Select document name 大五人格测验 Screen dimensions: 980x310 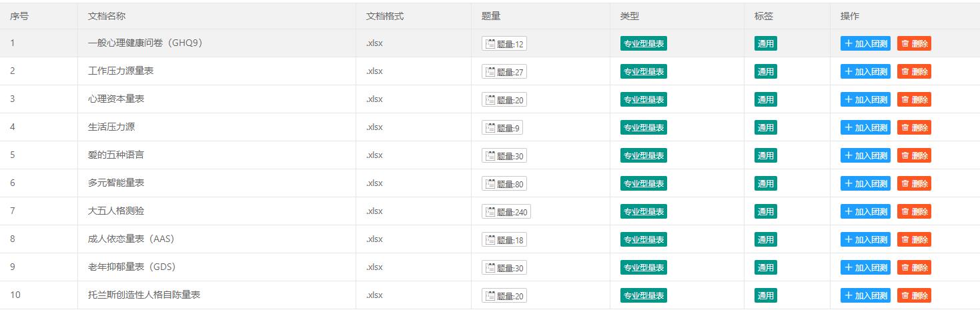pyautogui.click(x=116, y=211)
